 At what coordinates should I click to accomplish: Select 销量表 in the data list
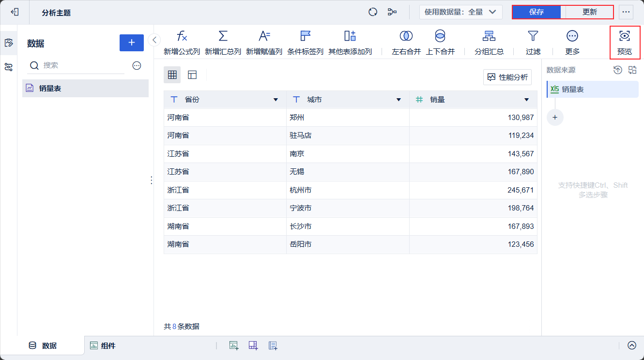tap(85, 89)
